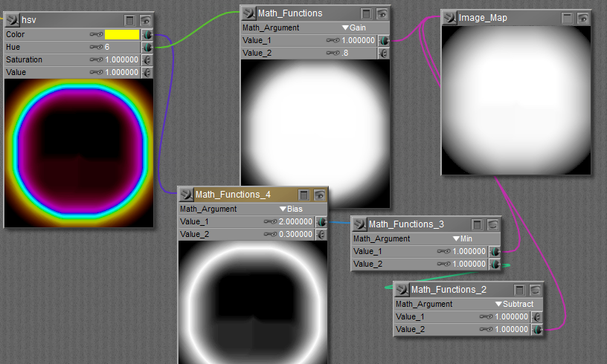Click Math_Functions_2 Value_2 input plug
Image resolution: width=607 pixels, height=364 pixels.
[x=537, y=330]
